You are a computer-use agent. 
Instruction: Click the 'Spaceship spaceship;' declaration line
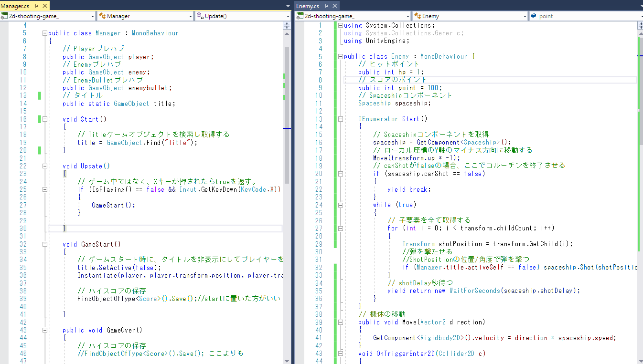click(395, 103)
